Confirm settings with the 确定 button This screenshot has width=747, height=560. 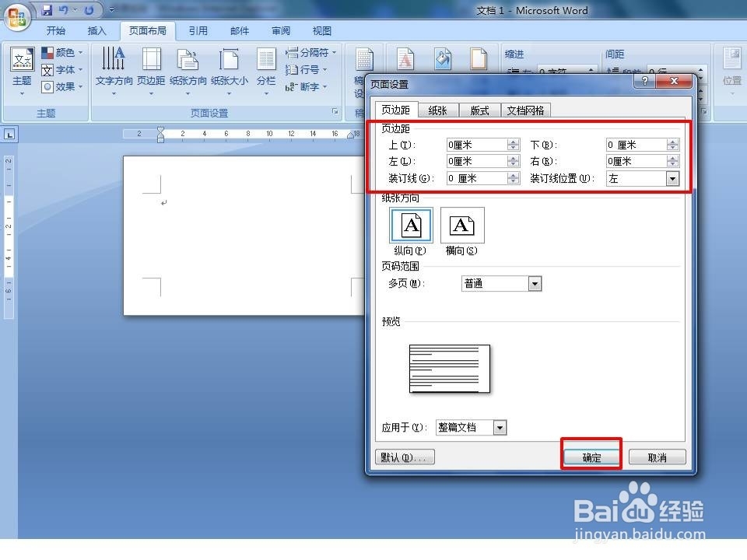(x=591, y=457)
